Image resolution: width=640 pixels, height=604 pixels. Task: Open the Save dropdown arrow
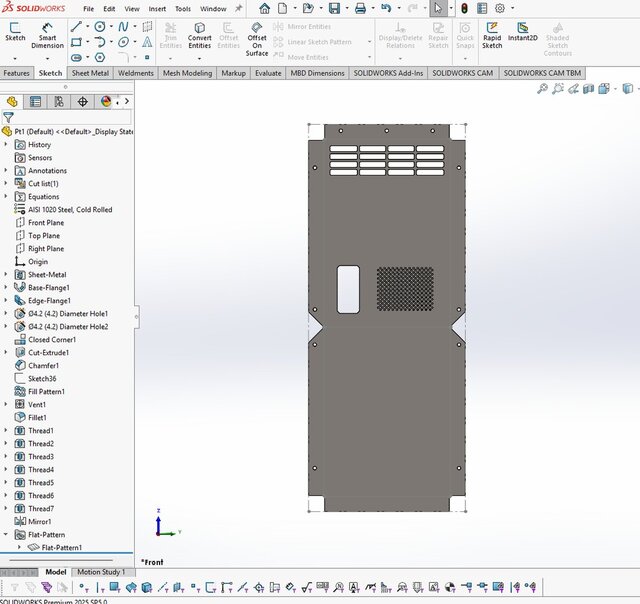(x=347, y=8)
